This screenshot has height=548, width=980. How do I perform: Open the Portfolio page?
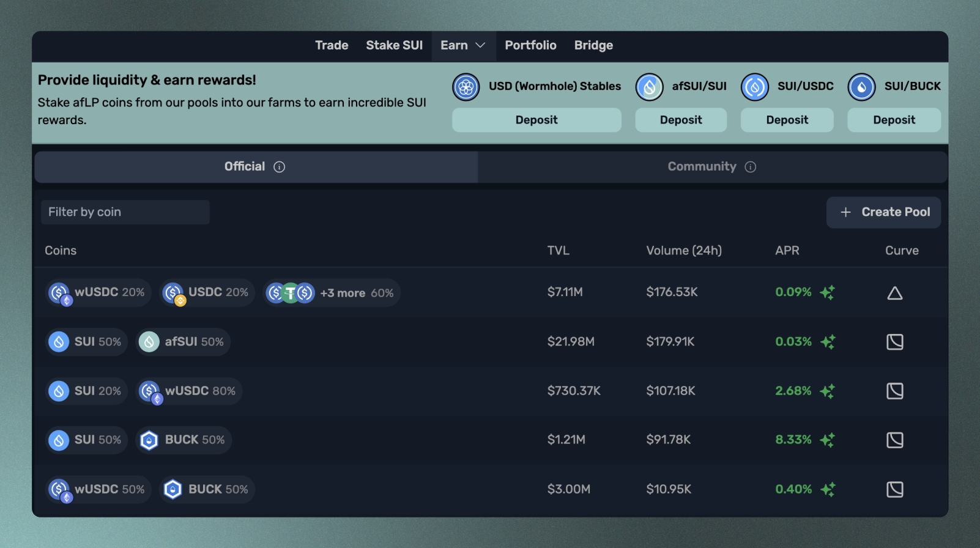pyautogui.click(x=530, y=46)
